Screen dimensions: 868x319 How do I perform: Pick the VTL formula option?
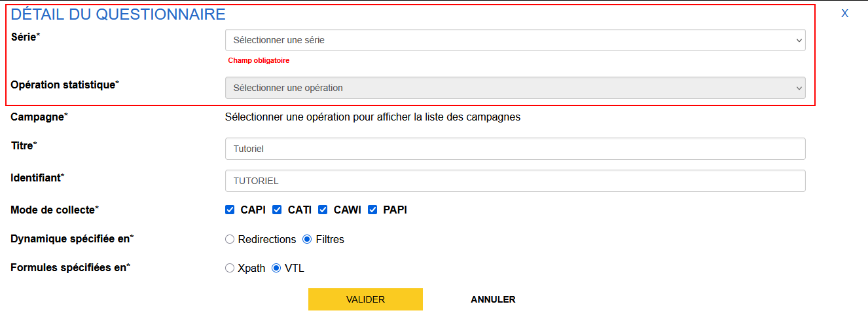coord(276,268)
